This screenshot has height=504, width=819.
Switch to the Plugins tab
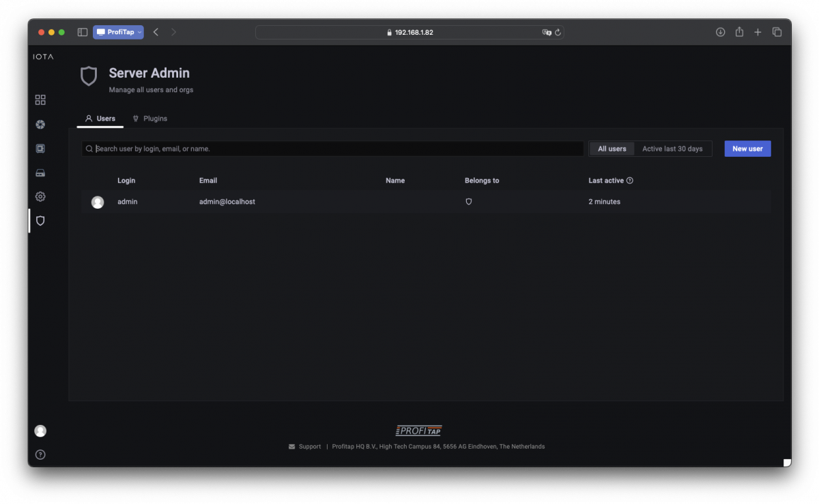coord(149,119)
